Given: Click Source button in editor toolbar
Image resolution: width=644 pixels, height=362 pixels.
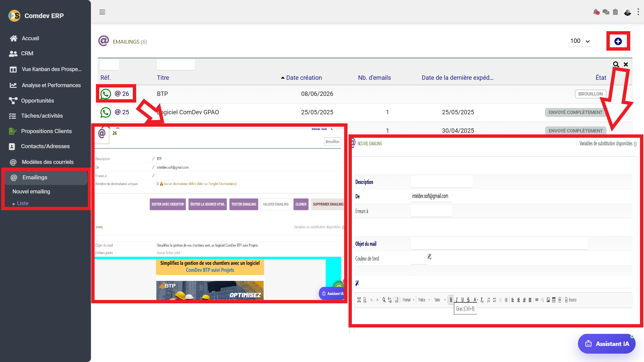Looking at the screenshot, I should tap(571, 300).
